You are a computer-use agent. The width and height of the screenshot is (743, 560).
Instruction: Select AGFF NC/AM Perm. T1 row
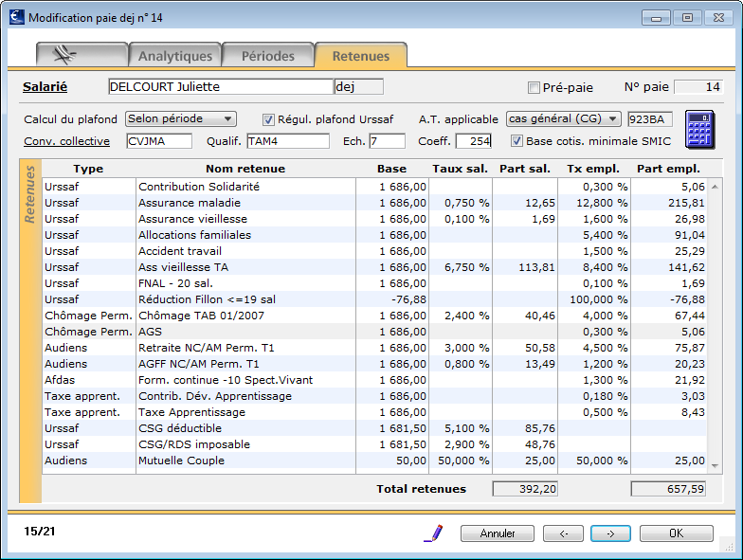pos(374,364)
